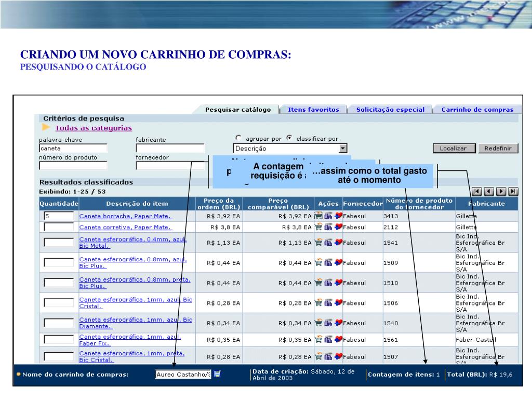Open the Solicitação especial tab
This screenshot has width=532, height=399.
pos(390,110)
